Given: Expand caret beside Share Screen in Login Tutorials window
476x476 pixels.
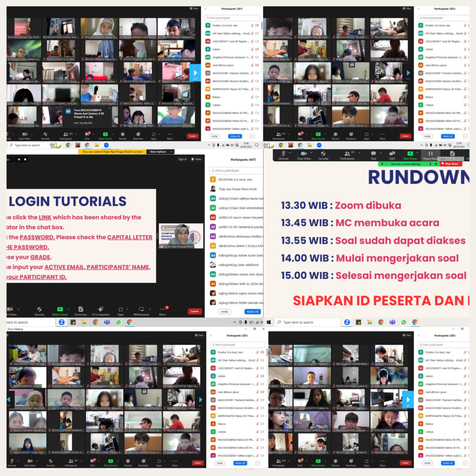Looking at the screenshot, I should [69, 309].
